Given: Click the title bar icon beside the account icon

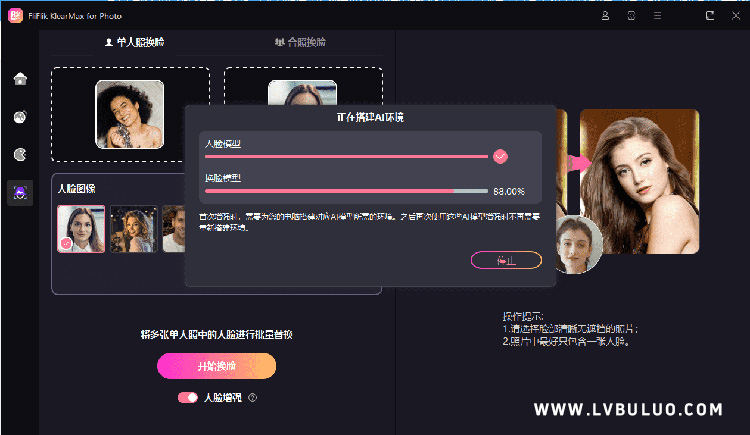Looking at the screenshot, I should pyautogui.click(x=631, y=16).
